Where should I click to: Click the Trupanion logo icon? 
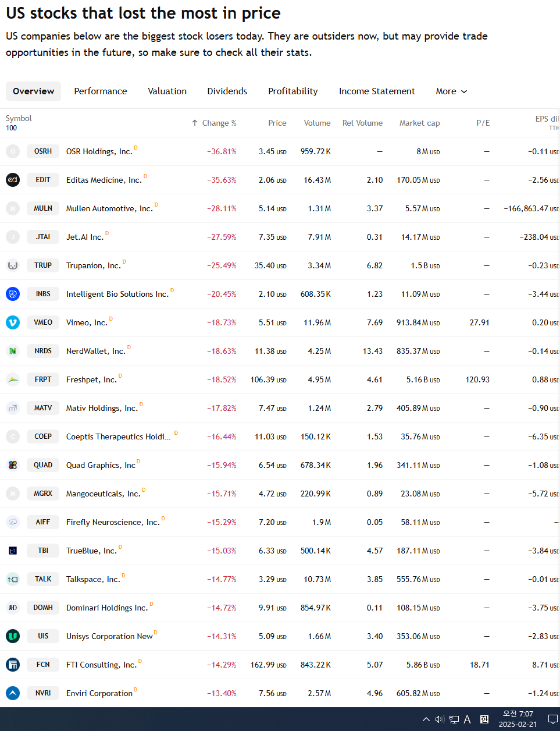13,265
